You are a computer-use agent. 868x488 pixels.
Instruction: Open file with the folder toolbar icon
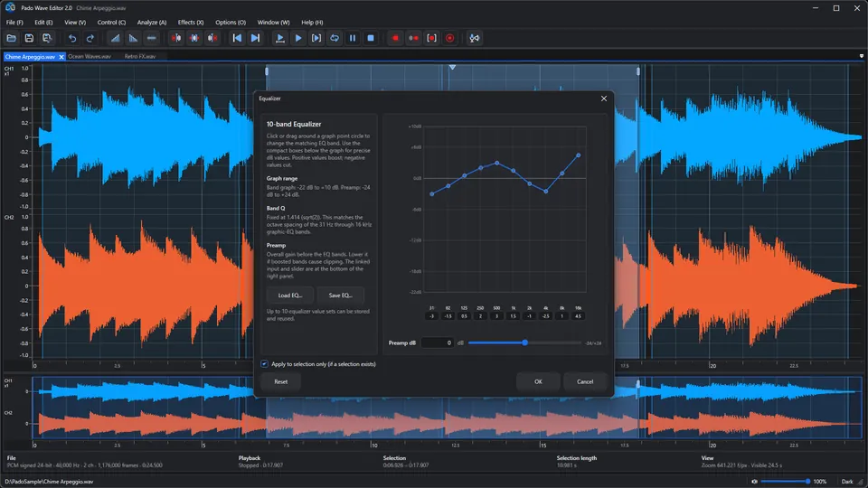click(11, 38)
